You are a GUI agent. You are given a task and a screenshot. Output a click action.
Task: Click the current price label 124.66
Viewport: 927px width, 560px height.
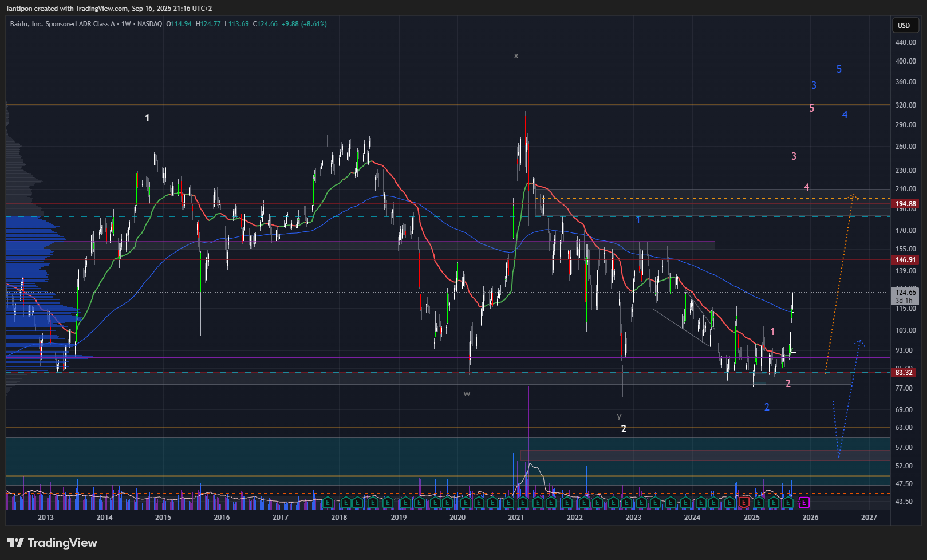906,293
